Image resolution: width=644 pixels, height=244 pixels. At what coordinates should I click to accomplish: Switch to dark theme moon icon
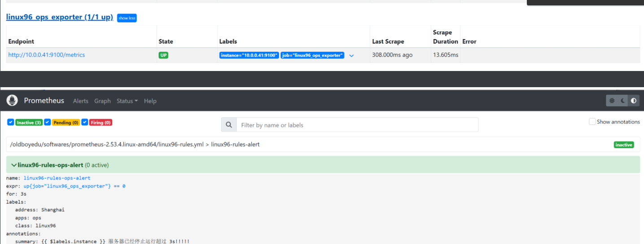tap(623, 101)
